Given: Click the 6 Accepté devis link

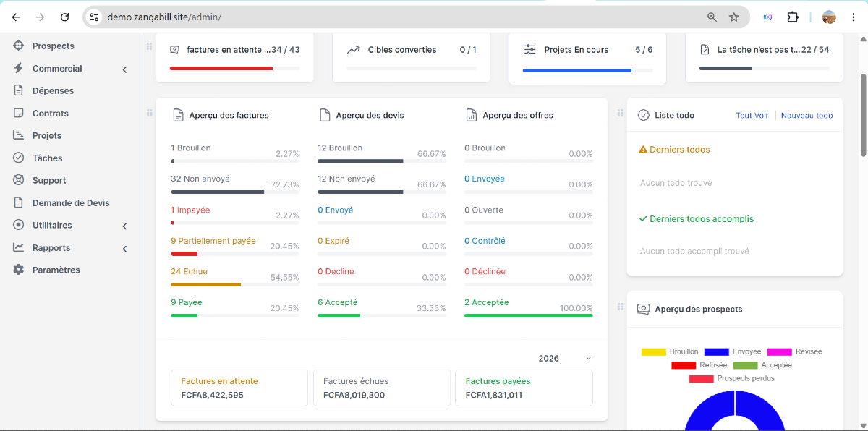Looking at the screenshot, I should [338, 302].
